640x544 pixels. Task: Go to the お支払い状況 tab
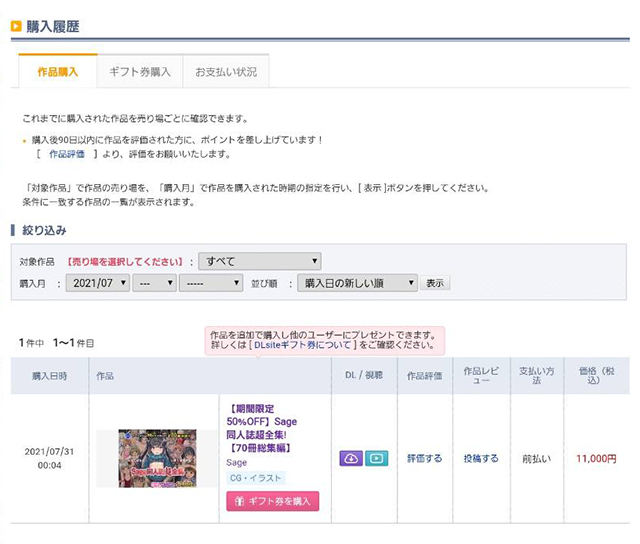pyautogui.click(x=225, y=72)
